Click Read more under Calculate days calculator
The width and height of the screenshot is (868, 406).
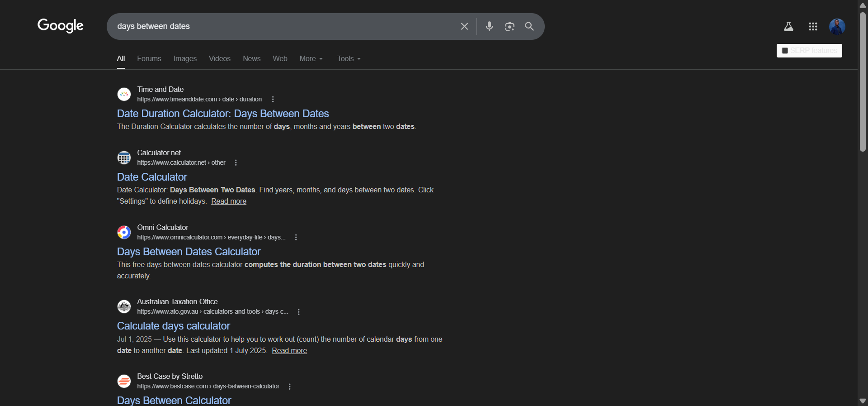[x=289, y=351]
